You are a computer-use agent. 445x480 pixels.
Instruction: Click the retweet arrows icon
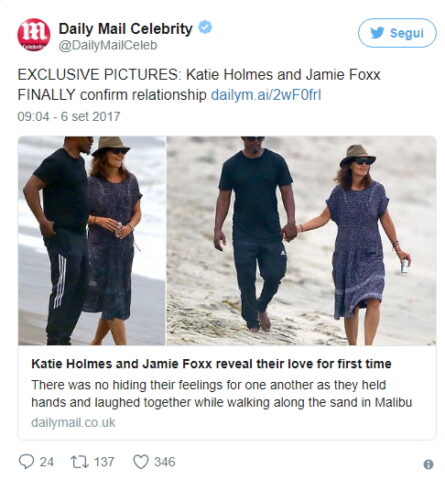pos(79,462)
